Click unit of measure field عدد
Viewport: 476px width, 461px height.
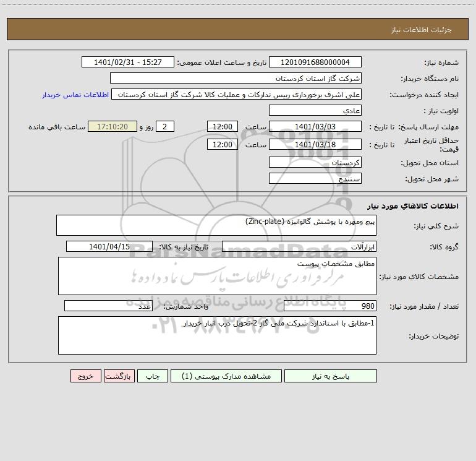pyautogui.click(x=108, y=306)
